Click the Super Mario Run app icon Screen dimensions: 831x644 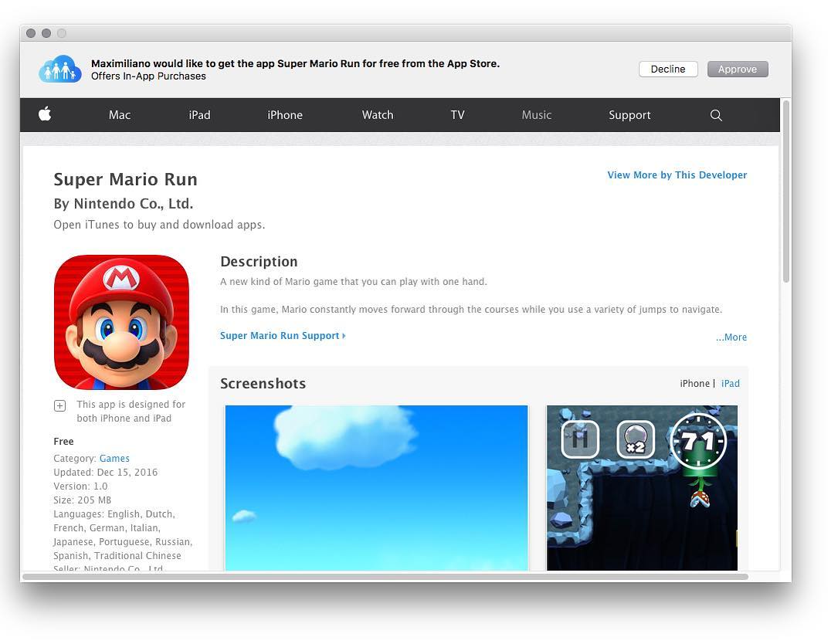[x=121, y=322]
